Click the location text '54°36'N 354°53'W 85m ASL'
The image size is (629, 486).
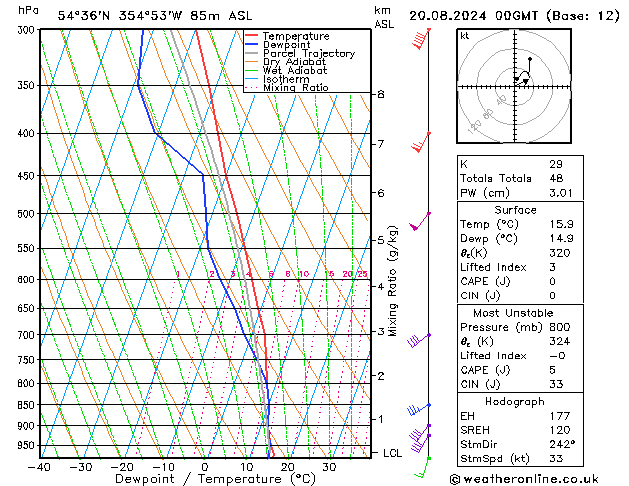point(155,16)
